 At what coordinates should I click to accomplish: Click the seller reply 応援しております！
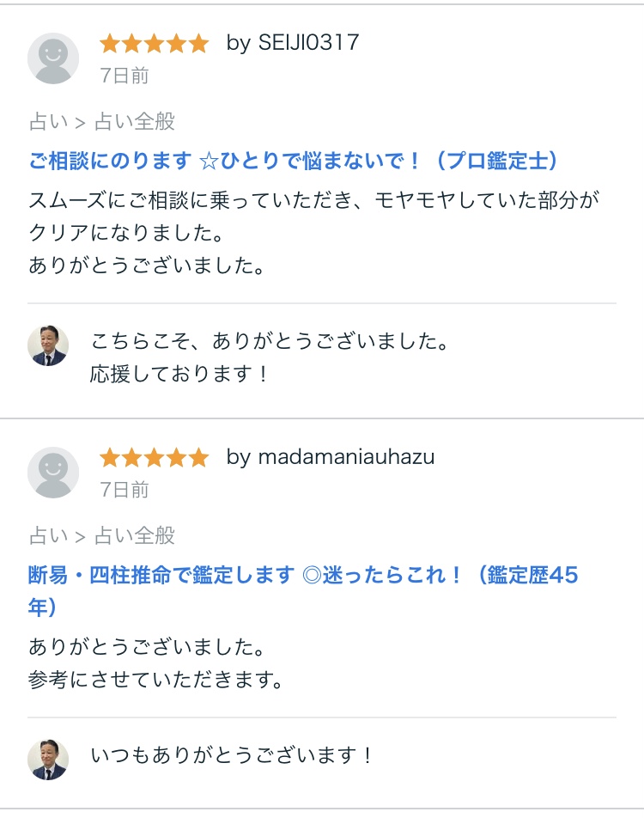(x=180, y=374)
